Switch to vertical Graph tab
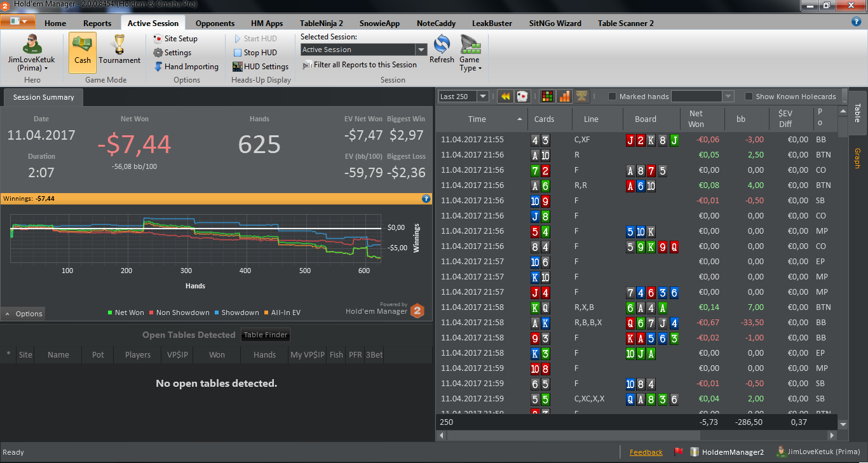This screenshot has width=868, height=463. click(x=857, y=159)
